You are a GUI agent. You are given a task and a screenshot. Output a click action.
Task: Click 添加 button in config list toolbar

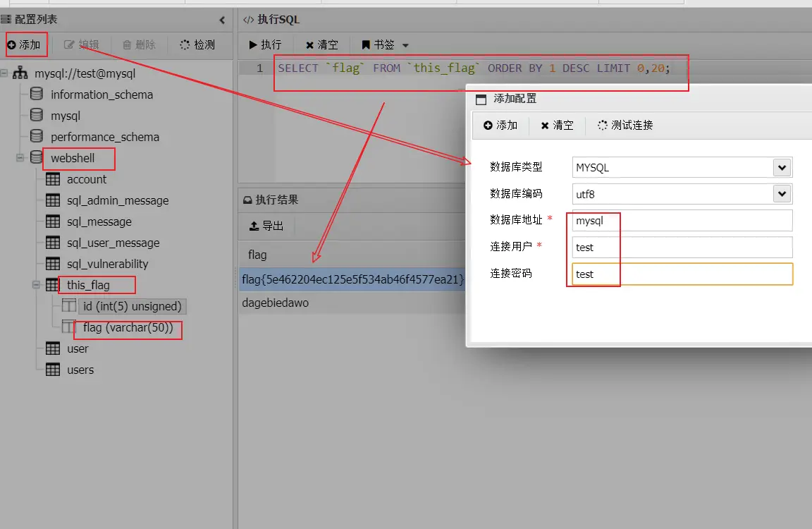[24, 44]
